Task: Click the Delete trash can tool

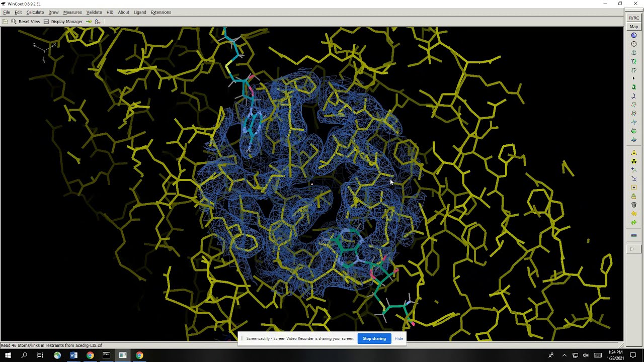Action: tap(634, 205)
